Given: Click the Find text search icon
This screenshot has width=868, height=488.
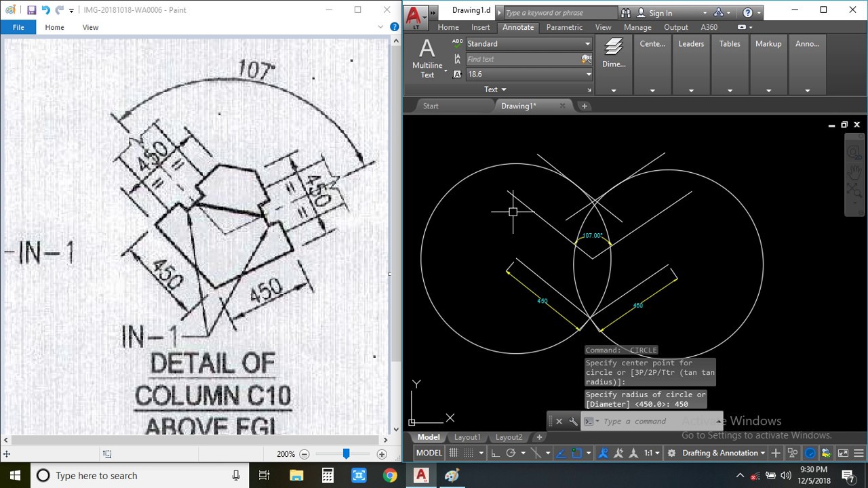Looking at the screenshot, I should 587,59.
